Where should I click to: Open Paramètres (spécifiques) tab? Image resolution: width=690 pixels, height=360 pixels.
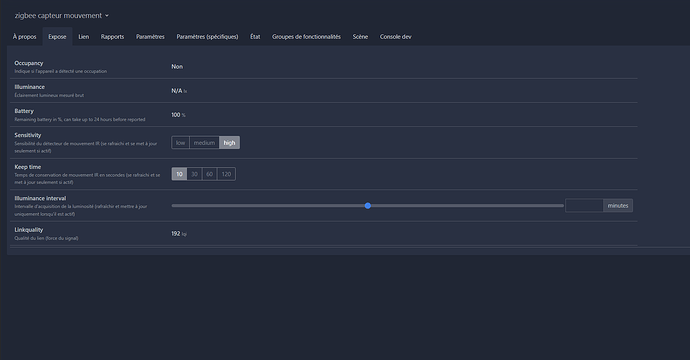click(x=207, y=37)
